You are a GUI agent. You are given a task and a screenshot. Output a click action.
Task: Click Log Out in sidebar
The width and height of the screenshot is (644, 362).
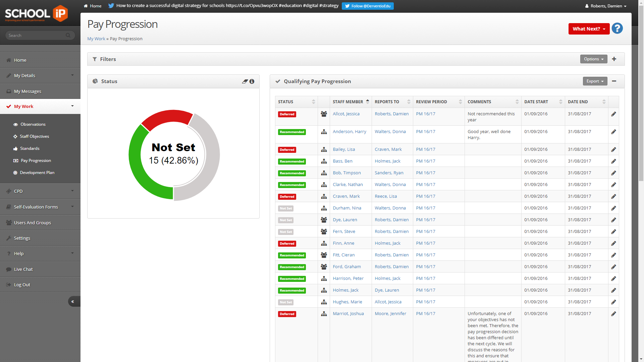click(x=40, y=285)
